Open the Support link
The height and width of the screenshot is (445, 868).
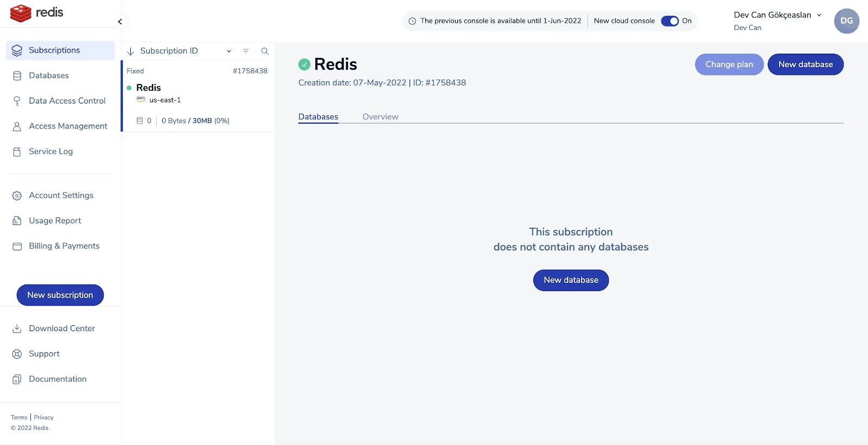coord(44,354)
